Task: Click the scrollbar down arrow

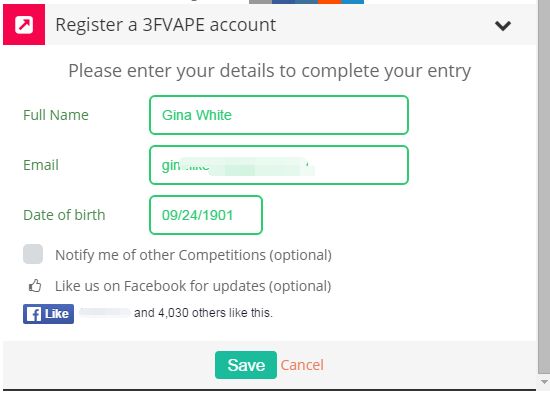Action: point(544,381)
